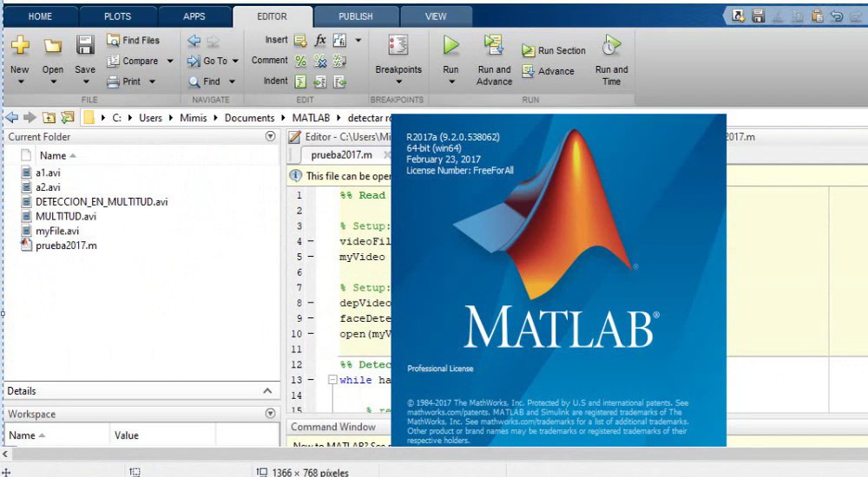
Task: Toggle breakpoint dash on line 8
Action: (x=311, y=303)
